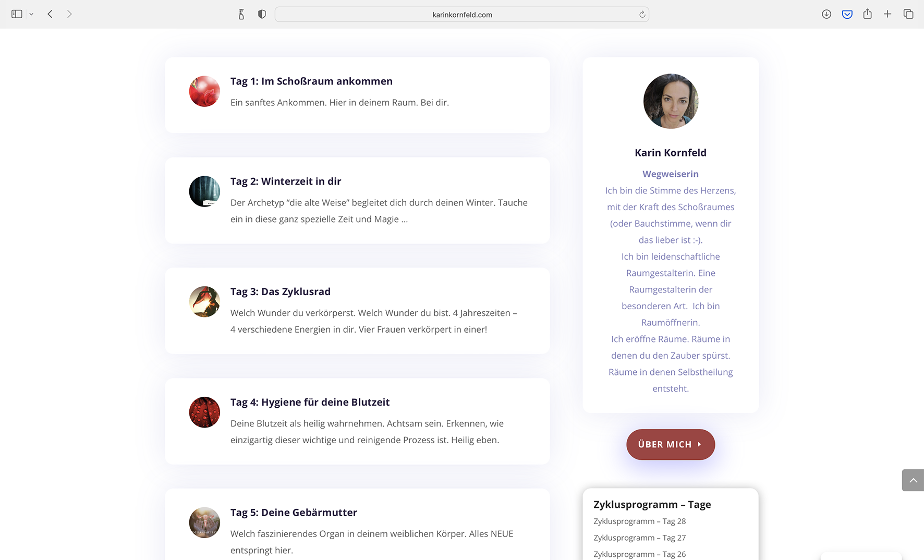The image size is (924, 560).
Task: Click Tag 2 Winterzeit forest thumbnail
Action: pos(204,191)
